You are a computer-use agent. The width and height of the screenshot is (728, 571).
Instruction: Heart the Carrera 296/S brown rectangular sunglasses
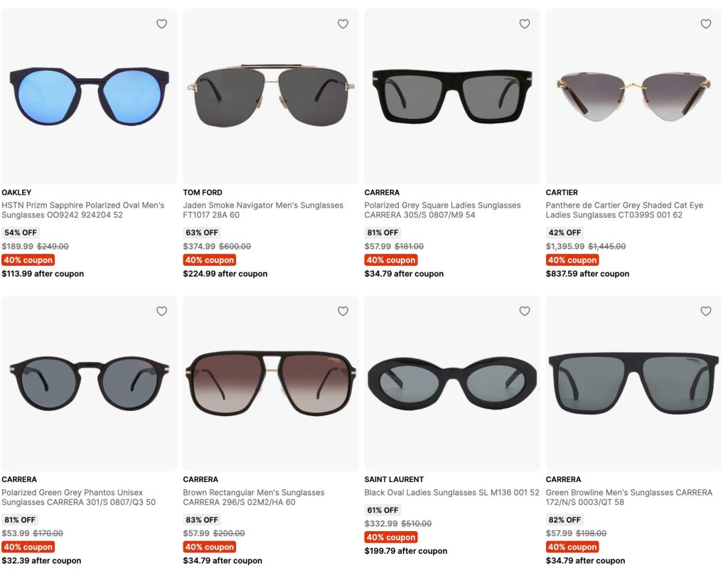pos(343,311)
